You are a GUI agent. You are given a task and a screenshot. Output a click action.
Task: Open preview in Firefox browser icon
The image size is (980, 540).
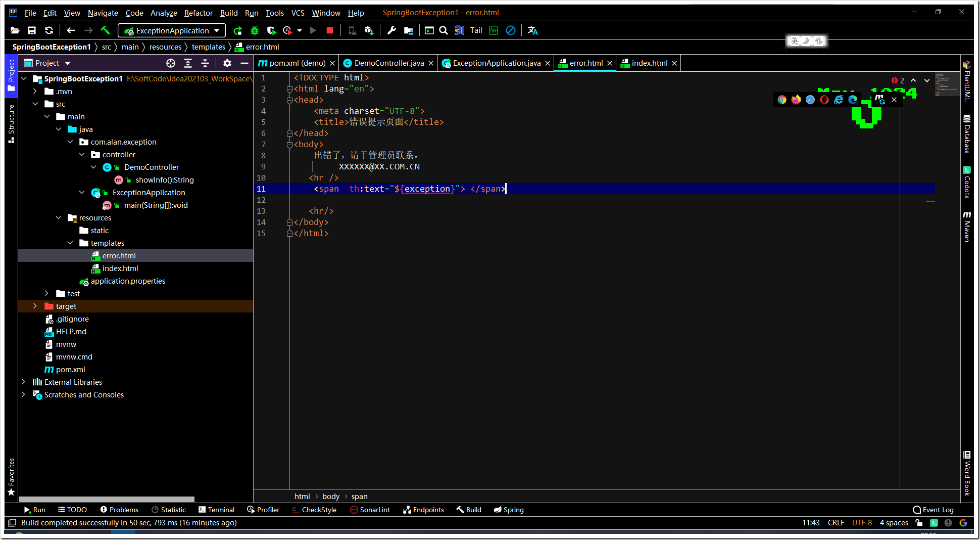796,100
